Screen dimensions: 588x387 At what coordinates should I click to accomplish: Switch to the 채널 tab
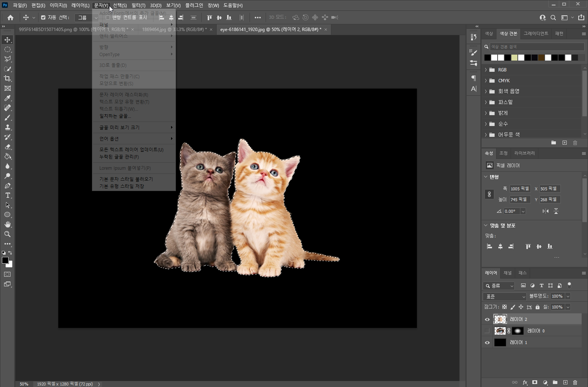[507, 273]
